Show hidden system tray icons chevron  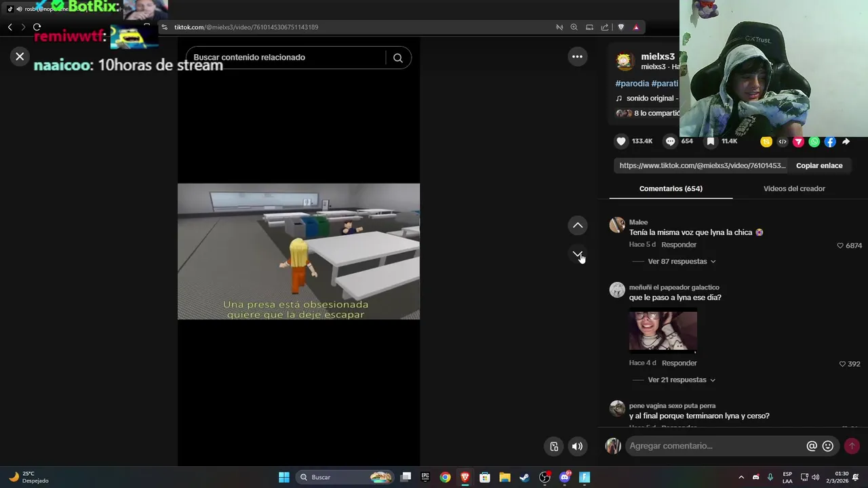[741, 477]
